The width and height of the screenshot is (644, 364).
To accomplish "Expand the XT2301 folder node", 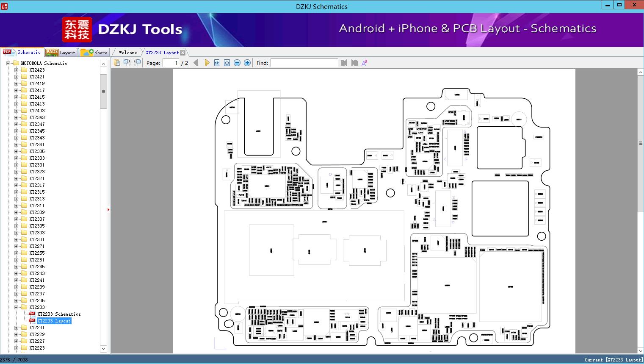I will click(x=16, y=239).
